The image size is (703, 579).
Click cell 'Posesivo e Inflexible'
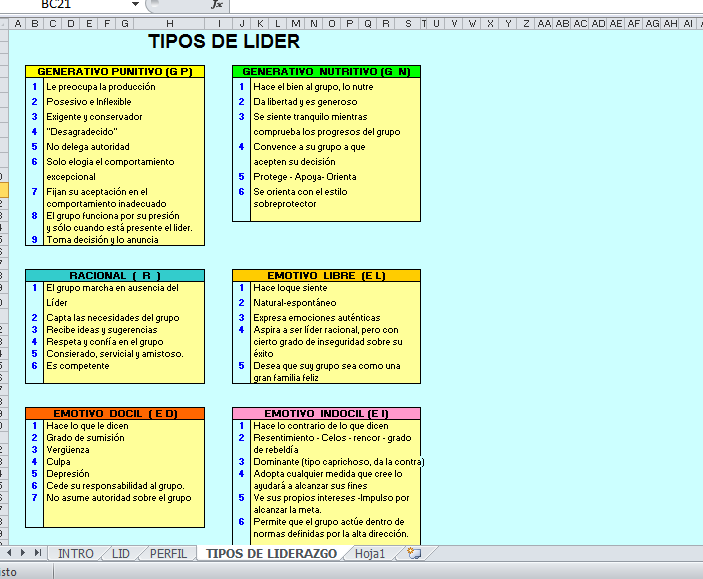tap(89, 102)
